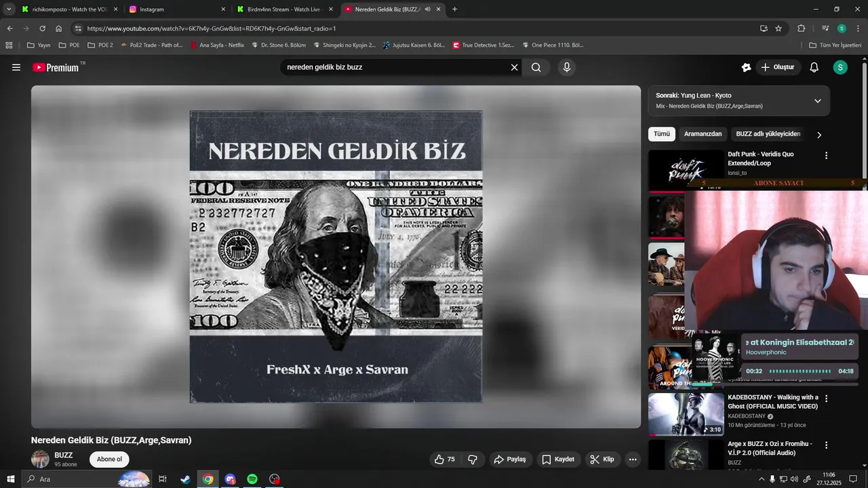Image resolution: width=868 pixels, height=488 pixels.
Task: Open Chrome tab search dropdown arrow
Action: 9,9
